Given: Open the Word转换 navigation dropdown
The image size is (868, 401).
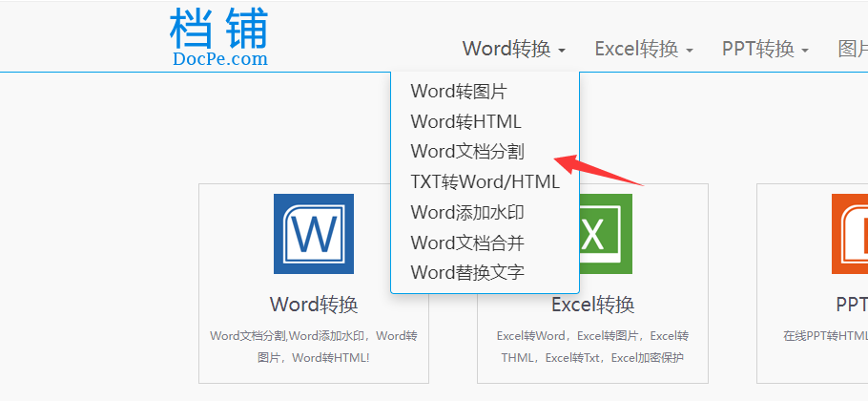Looking at the screenshot, I should point(514,50).
